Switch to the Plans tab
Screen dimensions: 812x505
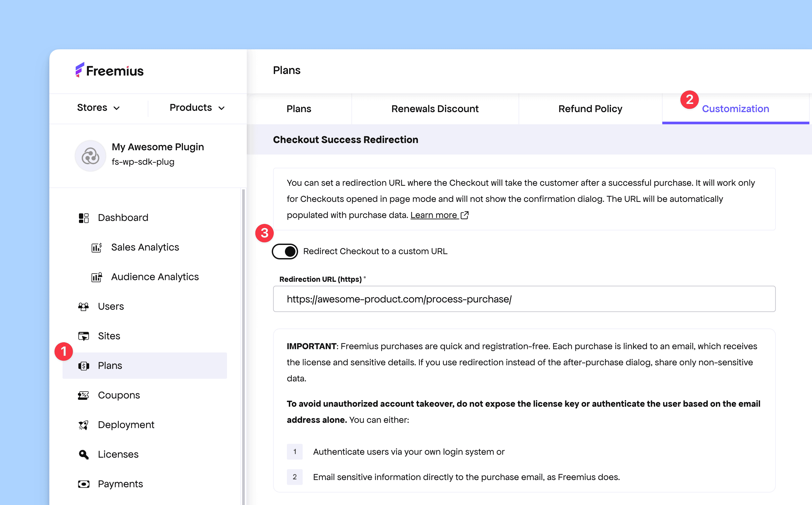[x=299, y=109]
